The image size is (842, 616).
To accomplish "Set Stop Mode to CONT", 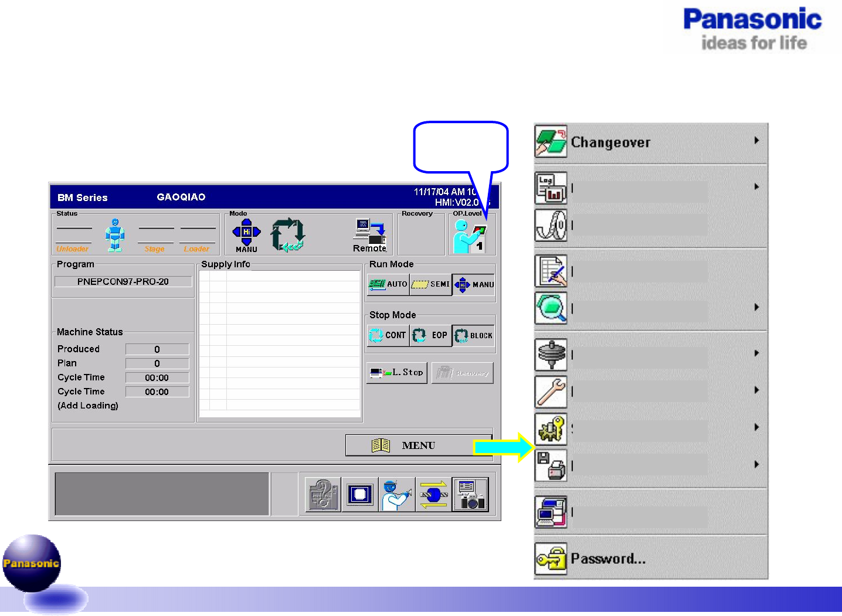I will [388, 335].
